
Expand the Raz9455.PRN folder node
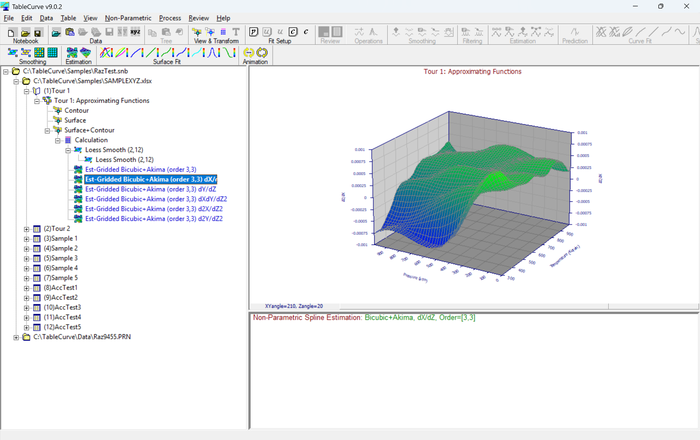[16, 337]
